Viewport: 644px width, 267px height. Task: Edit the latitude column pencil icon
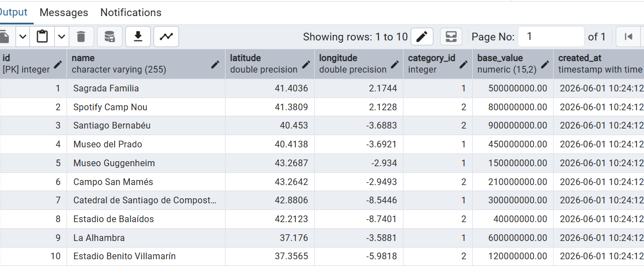(306, 64)
